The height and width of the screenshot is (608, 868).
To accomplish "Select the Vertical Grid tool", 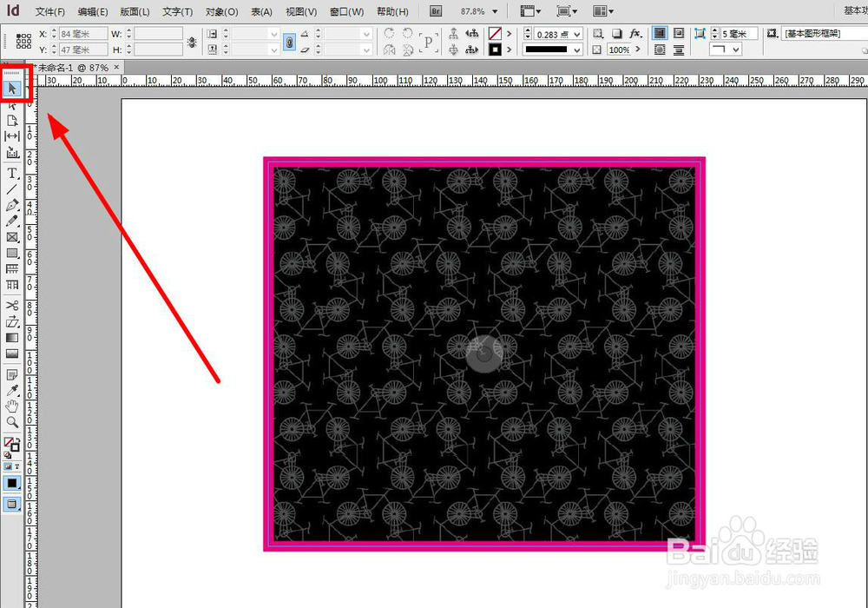I will click(12, 285).
